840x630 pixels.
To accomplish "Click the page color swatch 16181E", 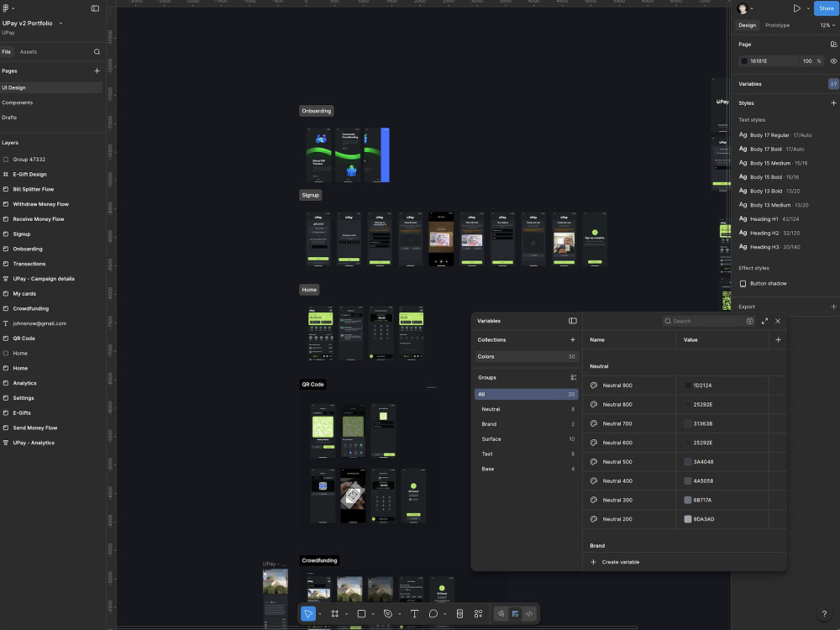I will coord(743,61).
